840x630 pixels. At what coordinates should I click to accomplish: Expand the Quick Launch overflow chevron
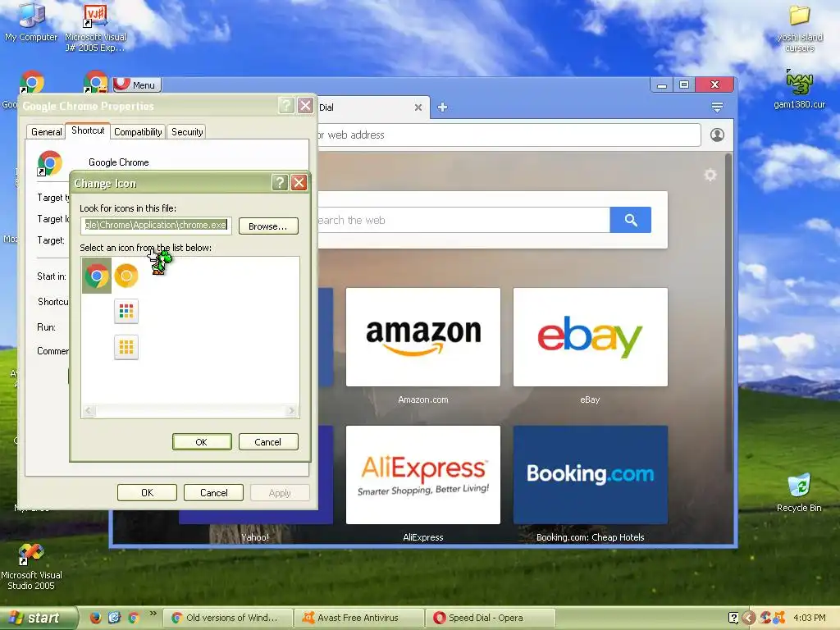(153, 613)
